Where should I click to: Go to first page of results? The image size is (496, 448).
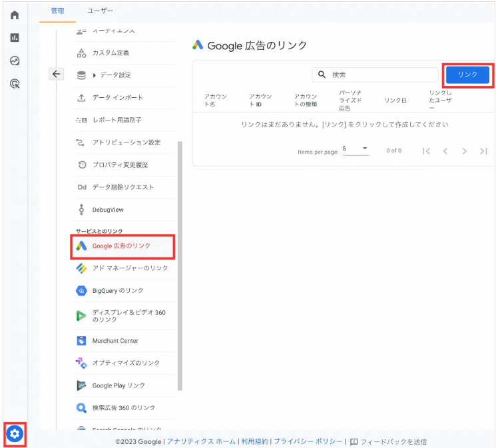426,151
